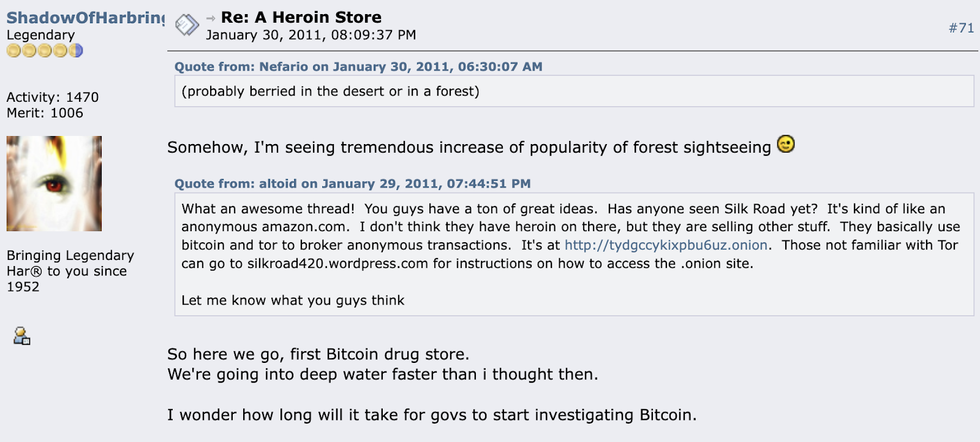980x442 pixels.
Task: Follow the "Quote from: Nefario" link
Action: pos(358,67)
